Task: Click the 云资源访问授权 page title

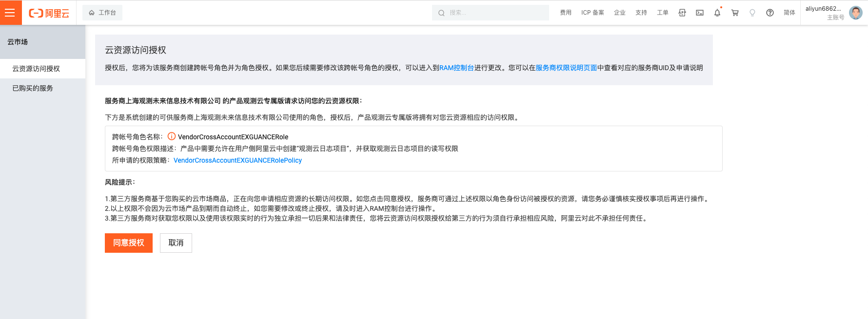Action: point(136,50)
